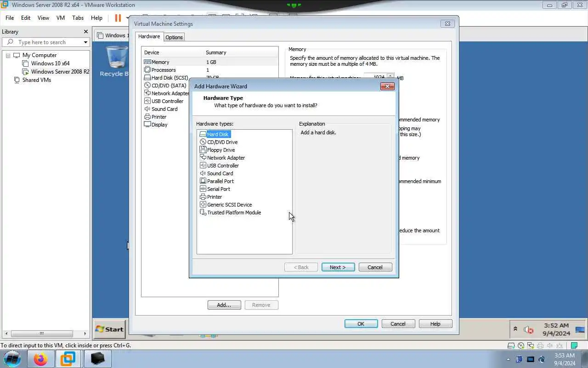Pick Network Adapter in the wizard list
Screen dimensions: 588x368
226,158
